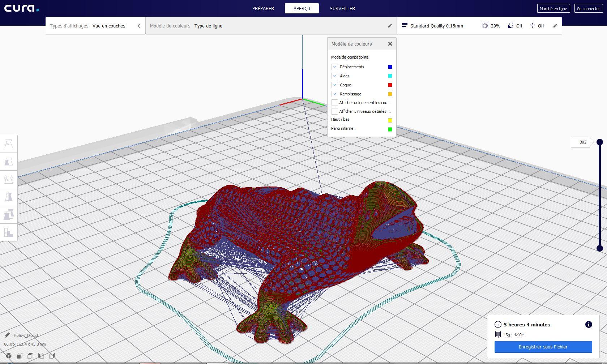Collapse the Types d'affichages chevron
Viewport: 607px width, 364px height.
click(139, 26)
